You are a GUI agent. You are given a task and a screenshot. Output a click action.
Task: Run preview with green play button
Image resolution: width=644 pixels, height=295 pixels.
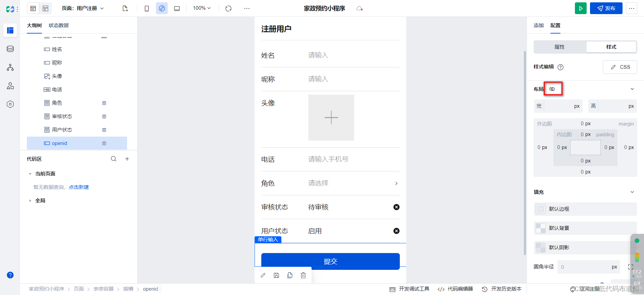click(581, 8)
